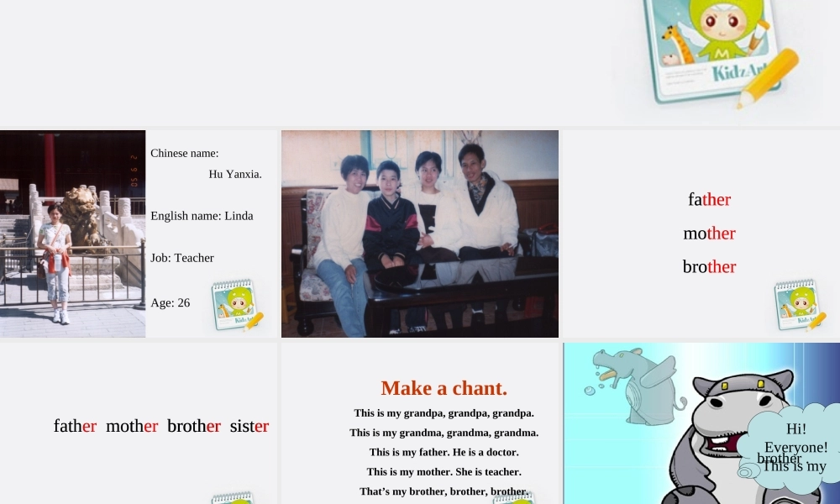Image resolution: width=840 pixels, height=504 pixels.
Task: Click KidzArt icon below the word brother
Action: pyautogui.click(x=800, y=305)
